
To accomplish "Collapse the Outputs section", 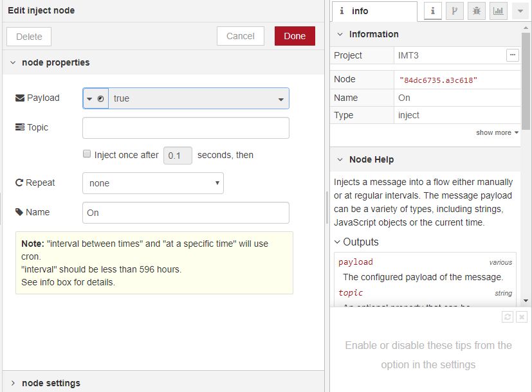I will [x=337, y=242].
